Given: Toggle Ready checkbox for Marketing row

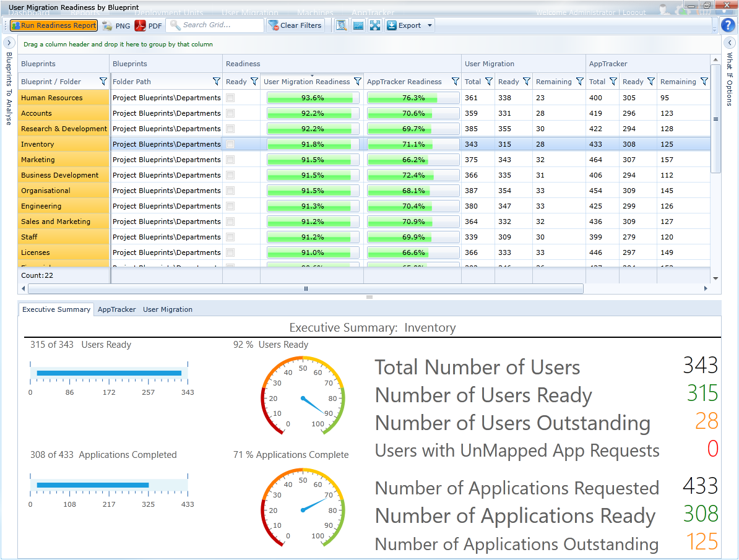Looking at the screenshot, I should [230, 160].
